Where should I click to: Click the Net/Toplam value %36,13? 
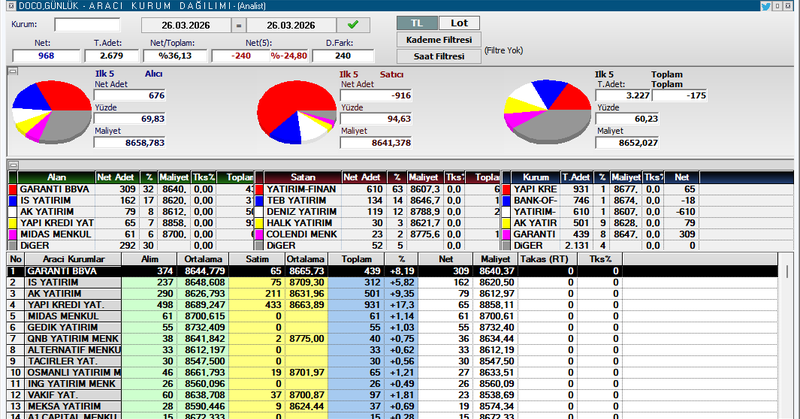(x=175, y=56)
